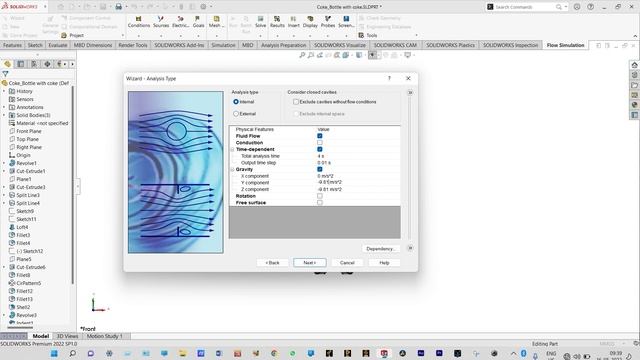Switch to the Sketch tab

coord(35,45)
